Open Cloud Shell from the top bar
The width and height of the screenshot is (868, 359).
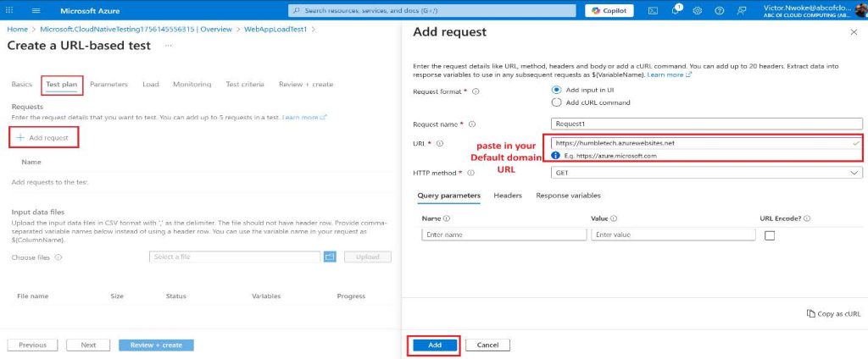pyautogui.click(x=654, y=10)
